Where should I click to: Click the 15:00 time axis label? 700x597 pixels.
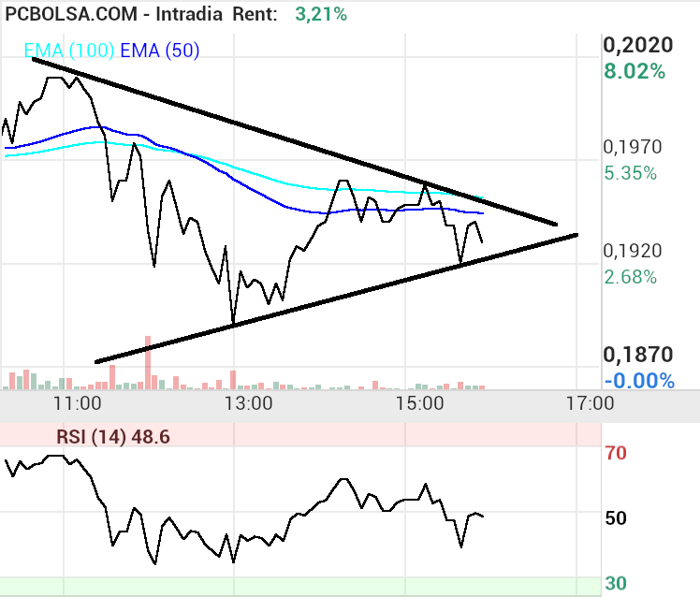click(x=419, y=403)
